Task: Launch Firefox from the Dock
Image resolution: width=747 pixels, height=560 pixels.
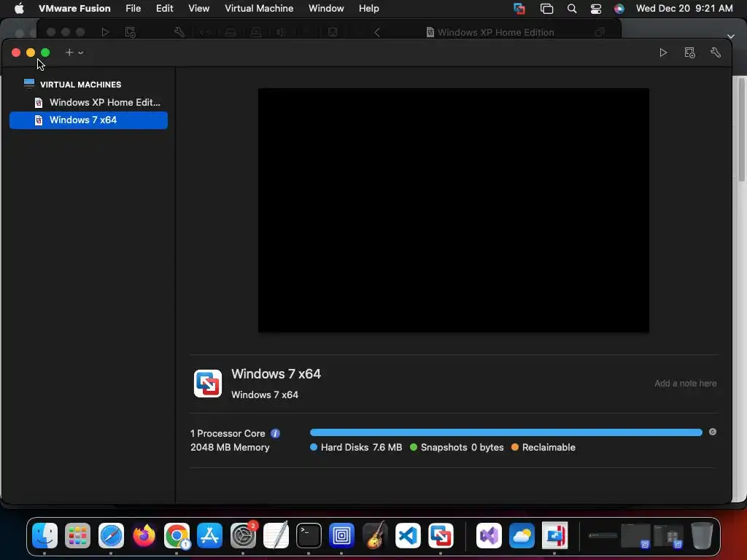Action: tap(144, 535)
